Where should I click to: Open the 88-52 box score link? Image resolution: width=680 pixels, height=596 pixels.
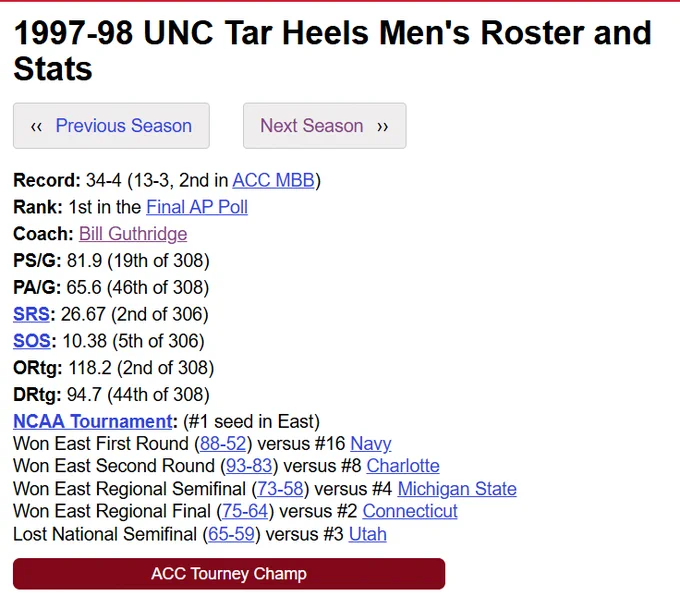pyautogui.click(x=223, y=444)
